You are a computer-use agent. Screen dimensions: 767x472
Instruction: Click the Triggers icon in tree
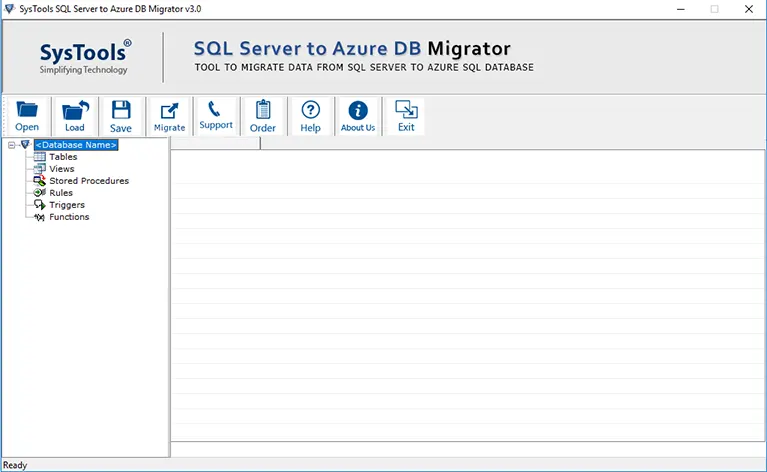[x=40, y=205]
